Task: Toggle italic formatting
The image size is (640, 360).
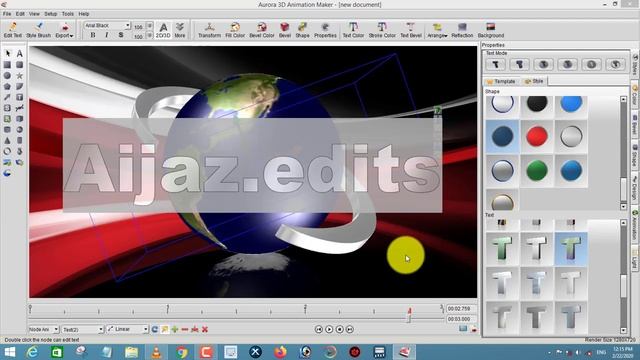Action: (107, 35)
